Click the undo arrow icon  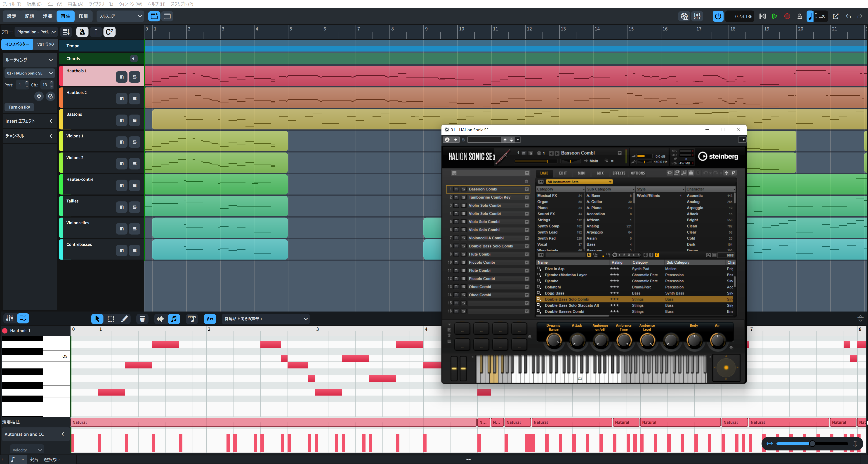pyautogui.click(x=848, y=16)
